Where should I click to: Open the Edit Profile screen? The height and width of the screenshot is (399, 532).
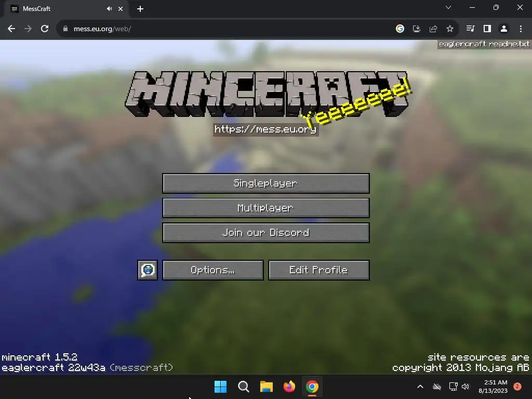click(x=318, y=270)
